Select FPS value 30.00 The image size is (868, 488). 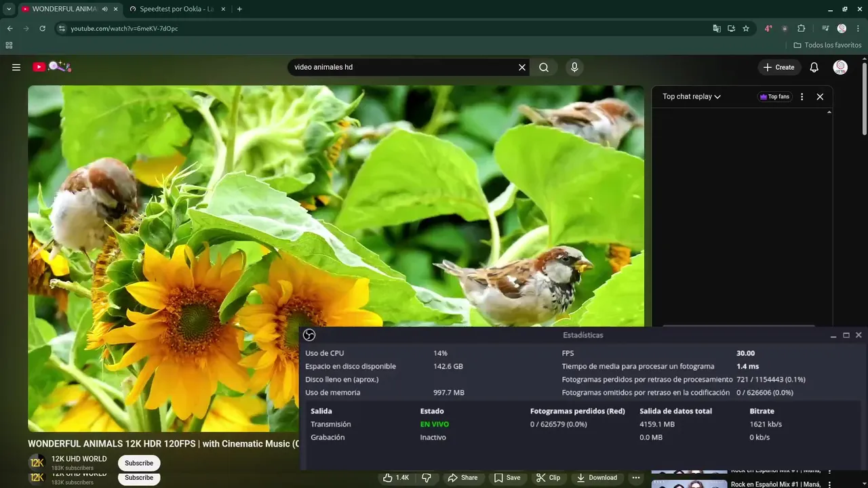click(746, 353)
